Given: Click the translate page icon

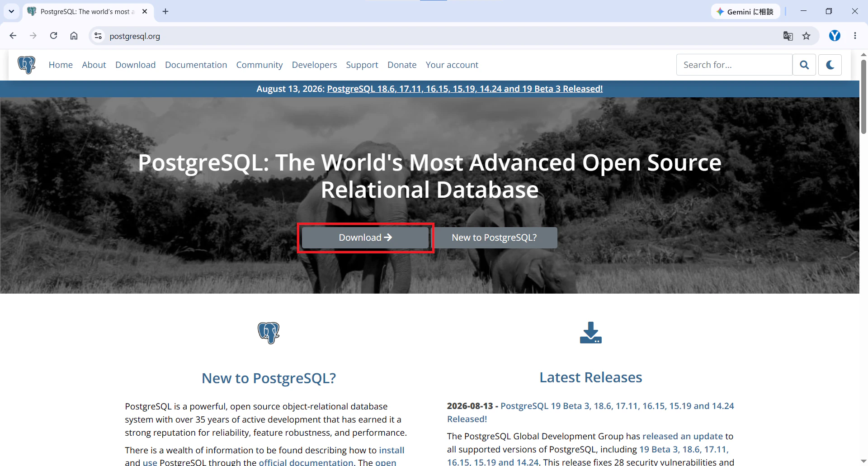Looking at the screenshot, I should (x=788, y=36).
